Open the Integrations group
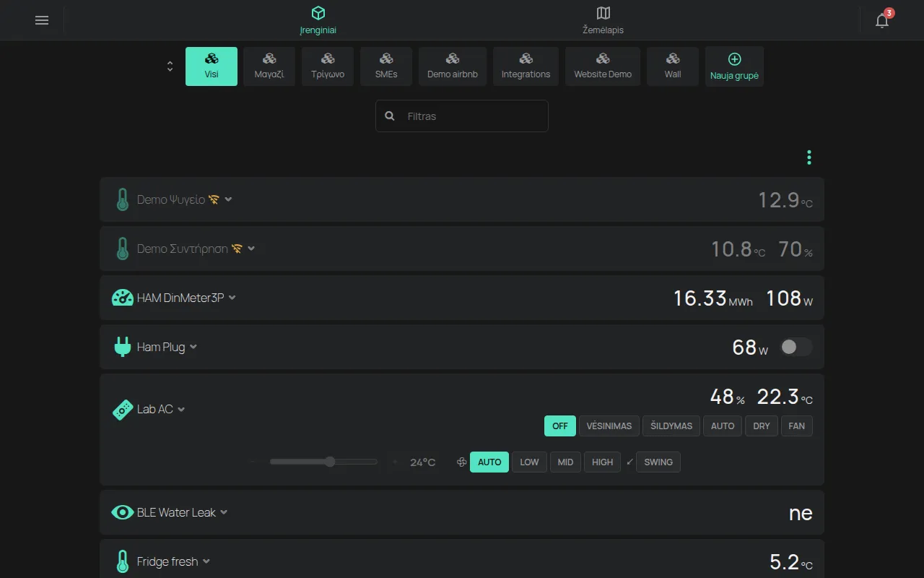The height and width of the screenshot is (578, 924). click(526, 66)
